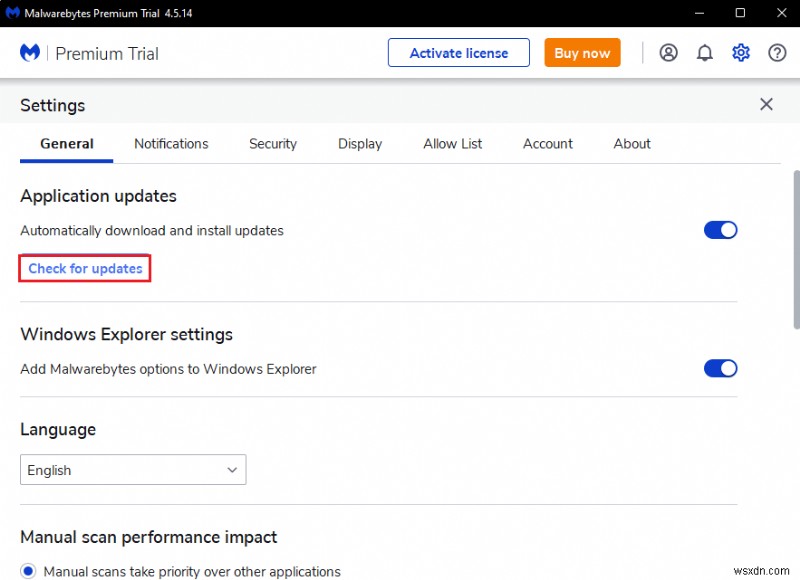Collapse the Language dropdown chevron
The height and width of the screenshot is (580, 800).
click(233, 469)
